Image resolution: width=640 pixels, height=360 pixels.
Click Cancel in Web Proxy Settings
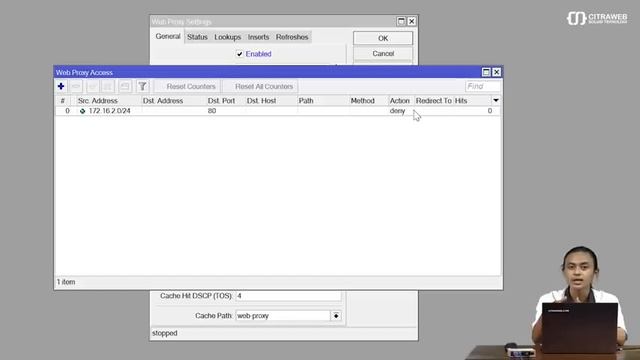383,53
